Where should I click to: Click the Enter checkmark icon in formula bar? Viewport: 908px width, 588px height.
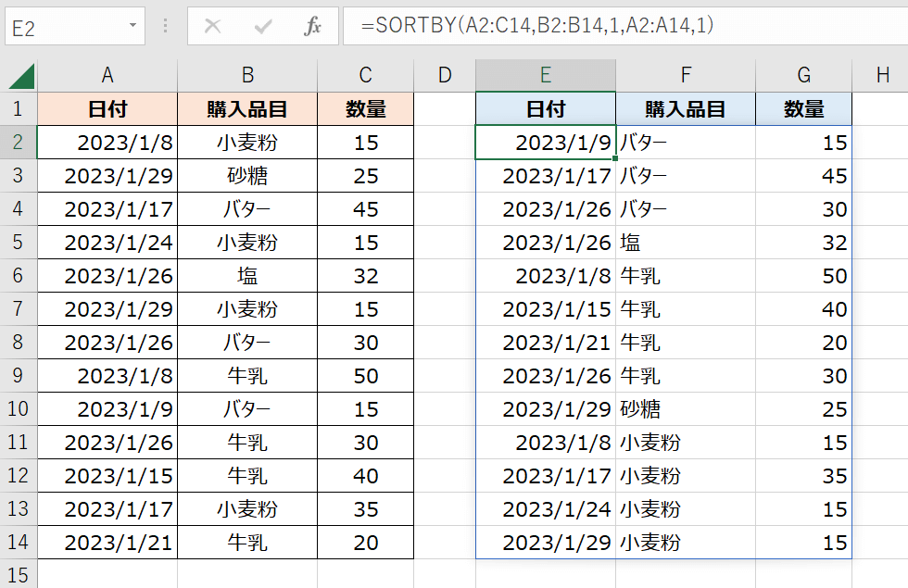[x=263, y=26]
